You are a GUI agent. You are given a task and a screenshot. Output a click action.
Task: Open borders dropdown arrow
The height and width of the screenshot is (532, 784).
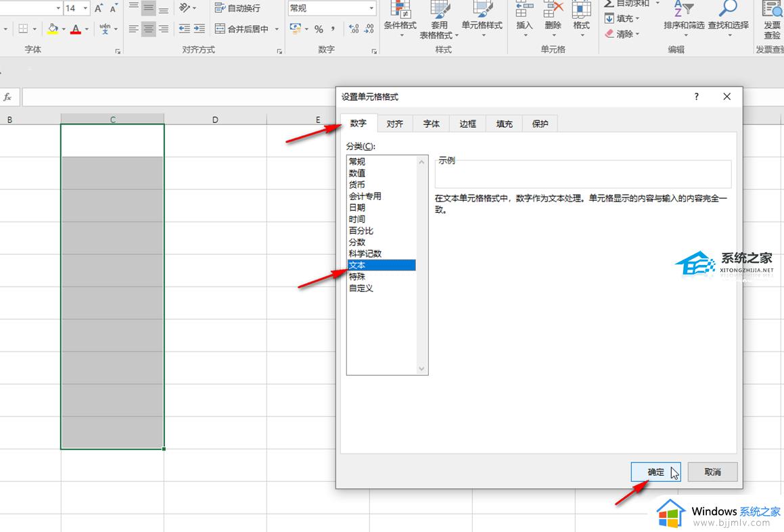tap(34, 29)
